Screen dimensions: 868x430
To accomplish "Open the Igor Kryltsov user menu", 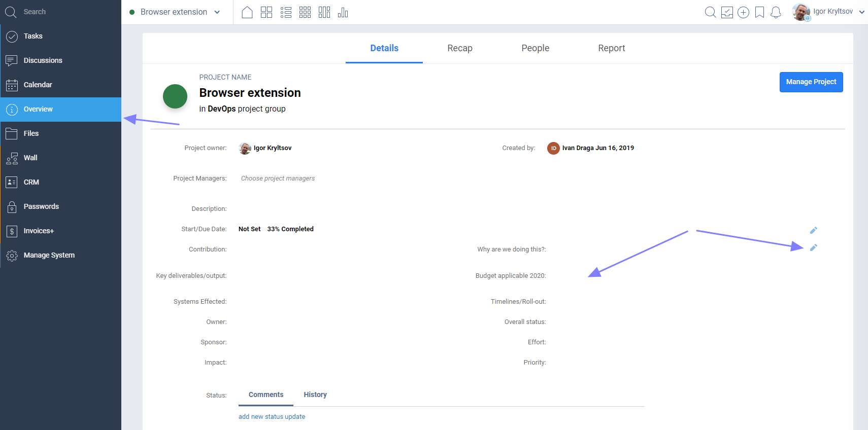I will pos(828,12).
